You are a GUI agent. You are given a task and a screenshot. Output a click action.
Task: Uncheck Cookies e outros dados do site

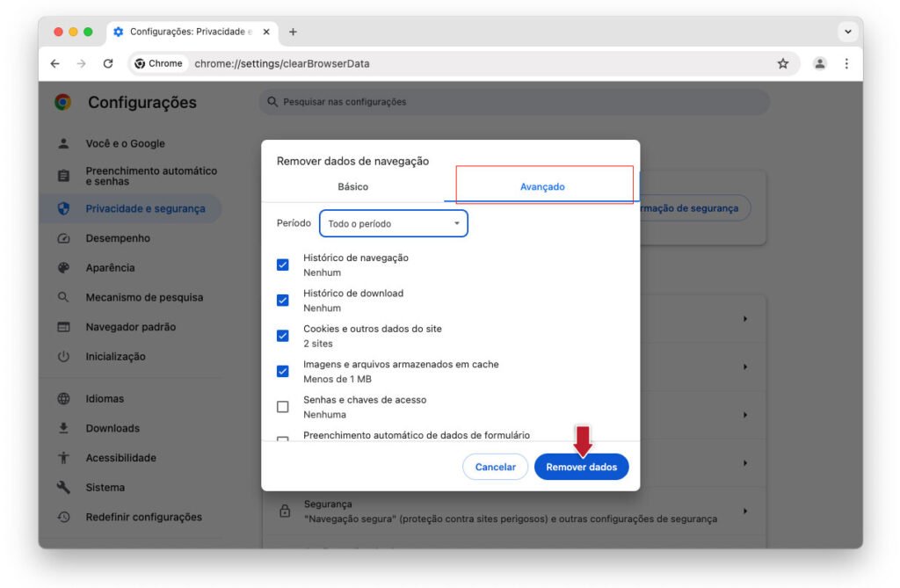click(282, 336)
